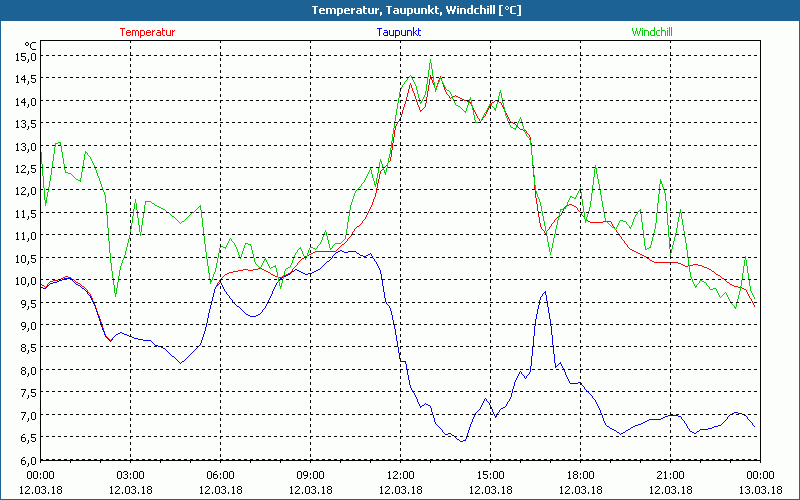The height and width of the screenshot is (500, 800).
Task: Click the °C unit label on the y-axis
Action: 30,45
